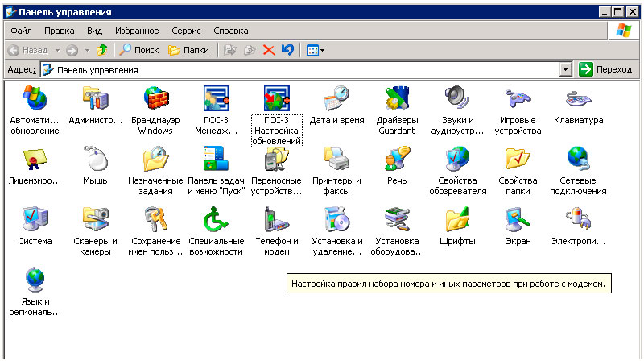Viewport: 644px width, 361px height.
Task: Open the Администрирование icon
Action: click(95, 98)
